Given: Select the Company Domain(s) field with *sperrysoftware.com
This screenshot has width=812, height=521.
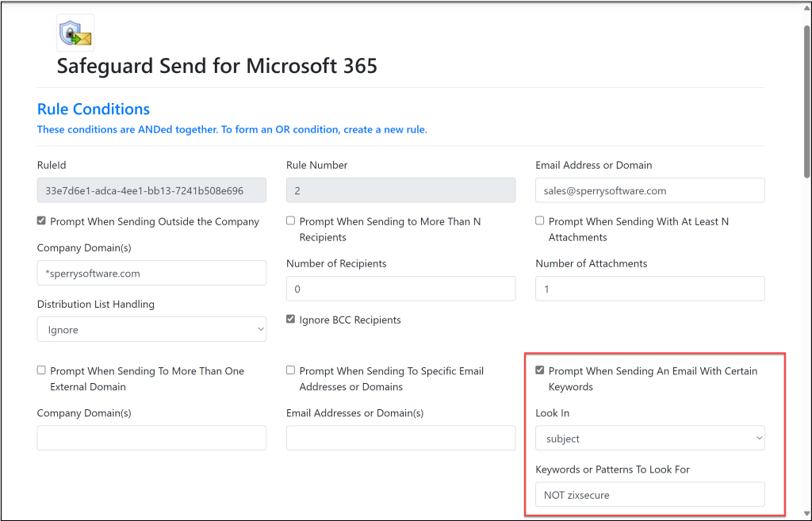Looking at the screenshot, I should click(151, 273).
